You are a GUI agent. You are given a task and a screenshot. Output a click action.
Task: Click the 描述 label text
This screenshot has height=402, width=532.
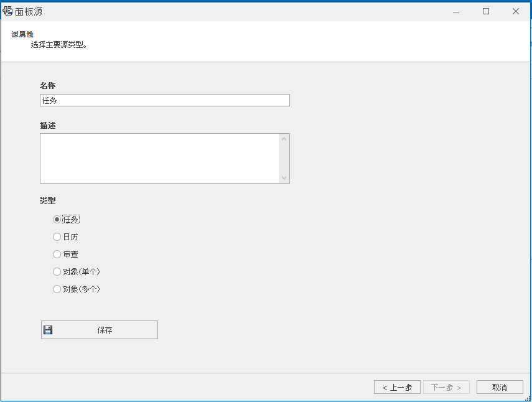47,126
